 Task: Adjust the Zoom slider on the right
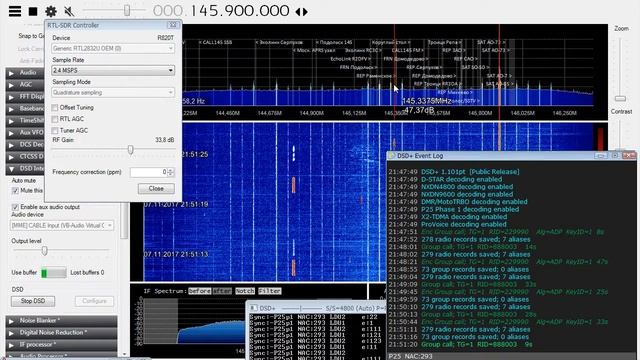click(620, 98)
